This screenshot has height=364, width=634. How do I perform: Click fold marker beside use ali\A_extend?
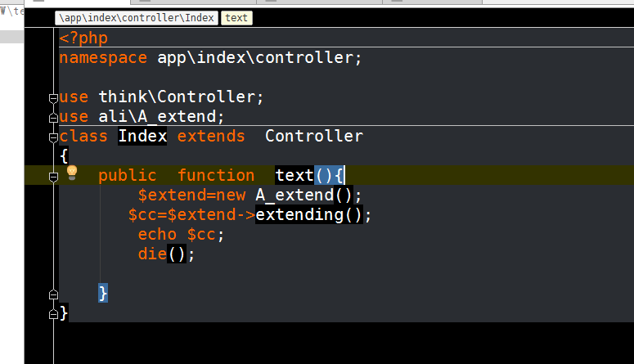point(54,117)
